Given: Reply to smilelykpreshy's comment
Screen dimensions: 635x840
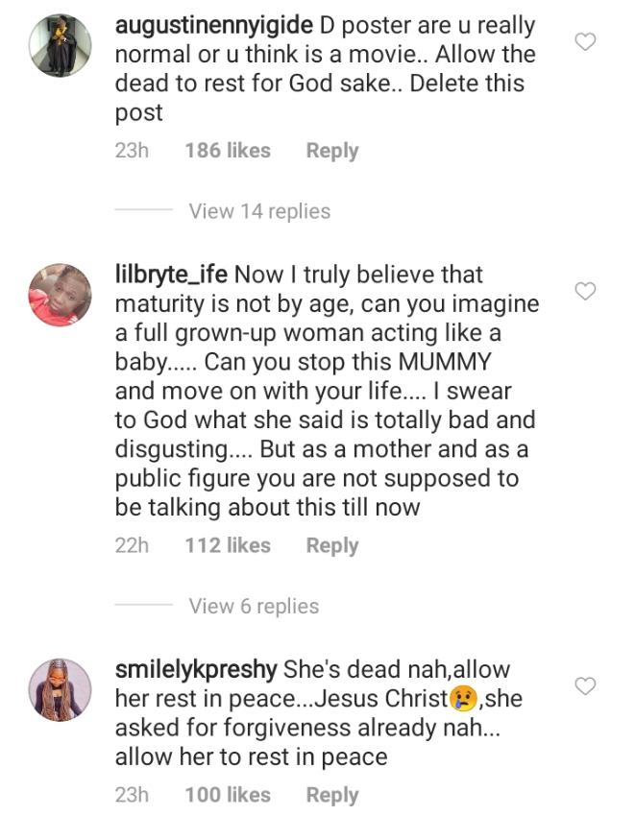Looking at the screenshot, I should [x=331, y=795].
